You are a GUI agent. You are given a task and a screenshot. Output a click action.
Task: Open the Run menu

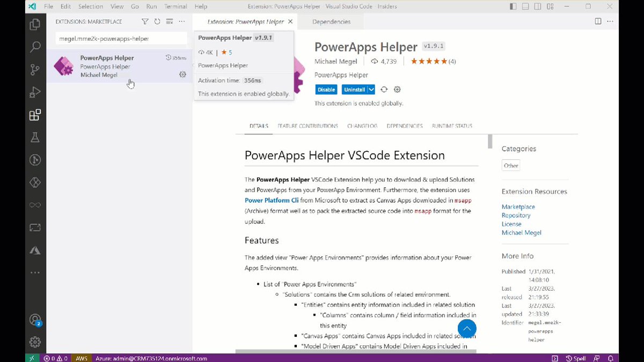coord(151,6)
